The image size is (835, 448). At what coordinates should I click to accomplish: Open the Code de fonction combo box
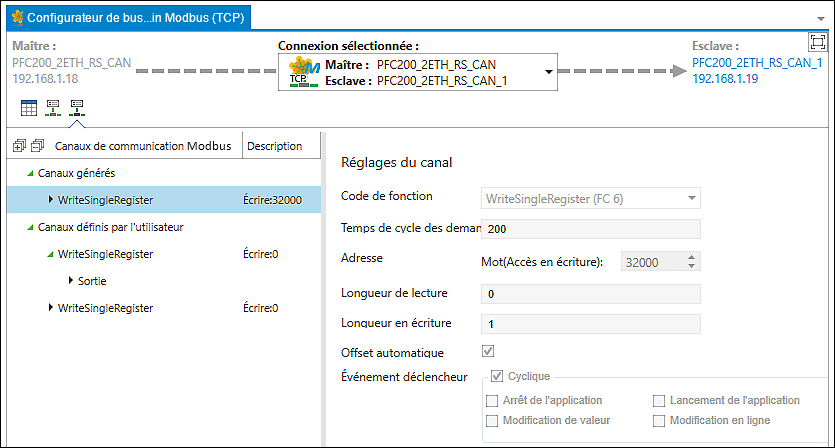(x=591, y=199)
